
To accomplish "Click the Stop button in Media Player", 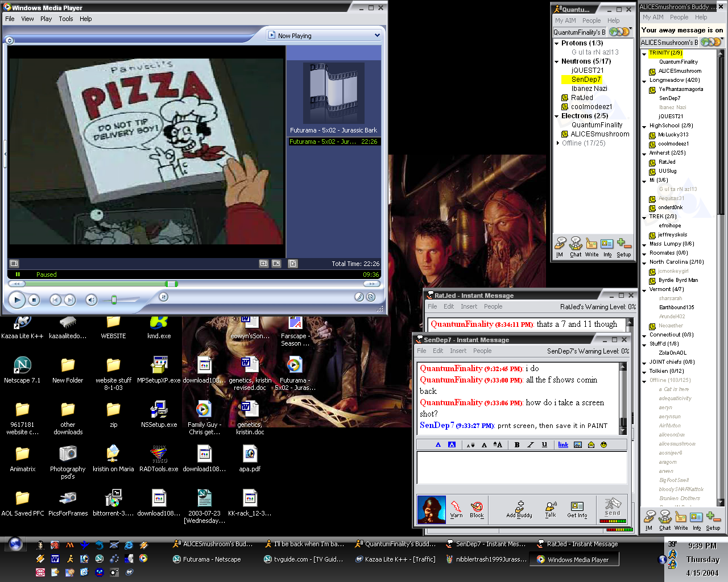I will point(34,300).
